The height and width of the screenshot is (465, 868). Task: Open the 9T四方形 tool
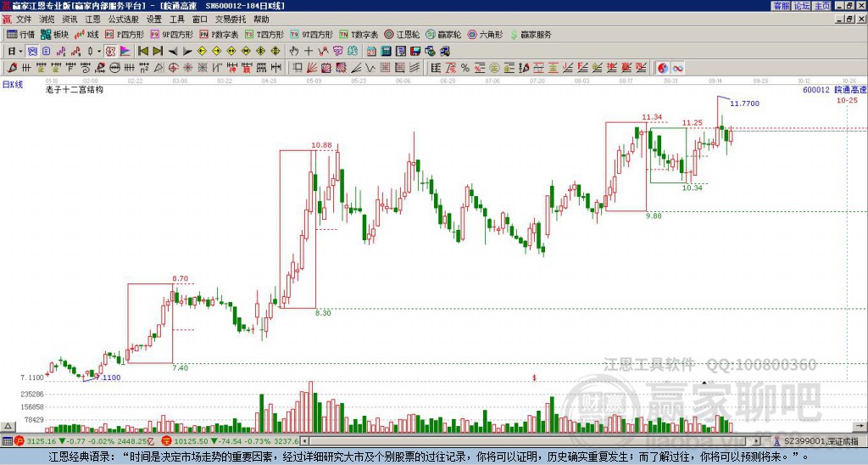click(312, 34)
